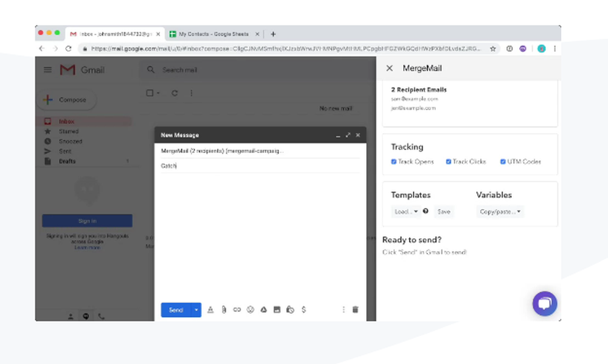The width and height of the screenshot is (608, 364).
Task: Open the Hangouts phone calls icon
Action: pos(101,317)
